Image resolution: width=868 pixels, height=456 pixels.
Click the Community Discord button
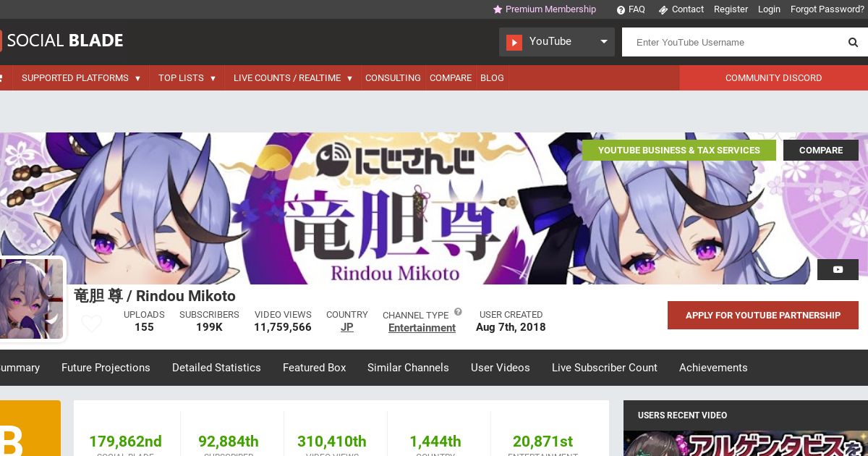773,78
